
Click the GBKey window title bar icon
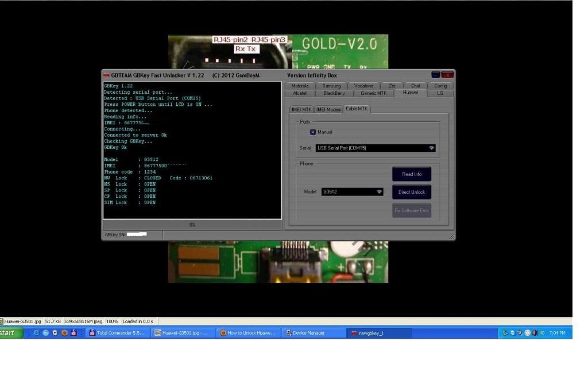[106, 75]
